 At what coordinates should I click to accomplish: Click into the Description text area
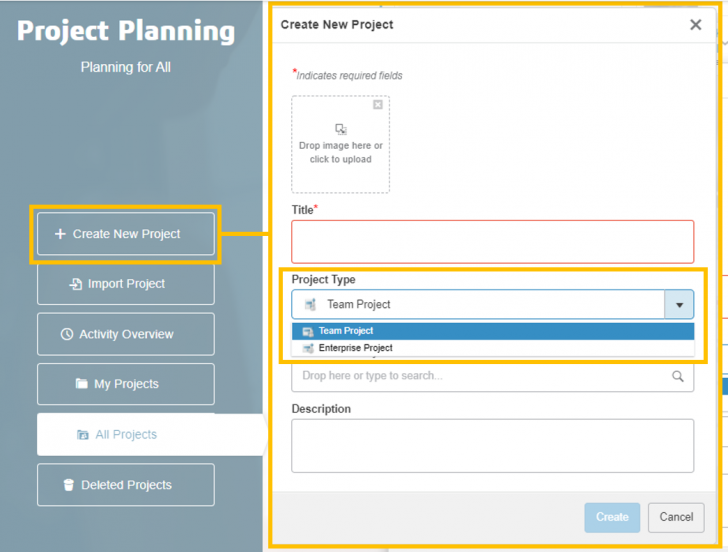[492, 445]
